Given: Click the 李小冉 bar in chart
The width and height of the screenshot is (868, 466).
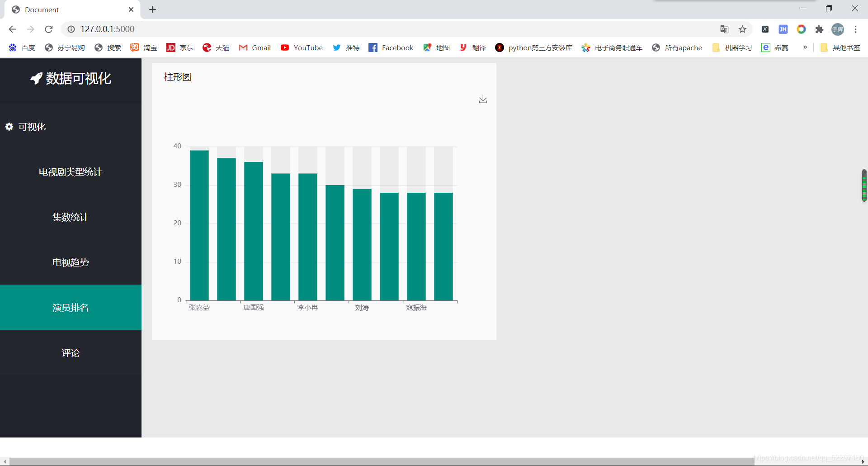Looking at the screenshot, I should click(x=308, y=237).
